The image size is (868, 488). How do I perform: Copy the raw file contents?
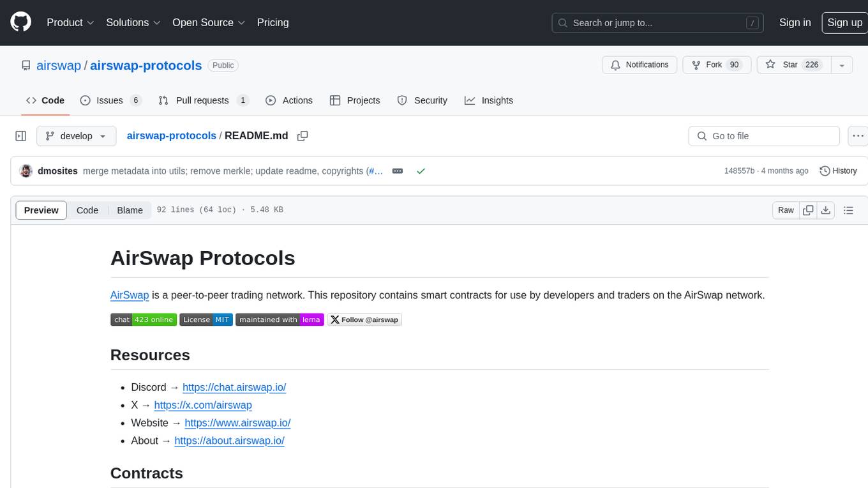click(x=808, y=210)
